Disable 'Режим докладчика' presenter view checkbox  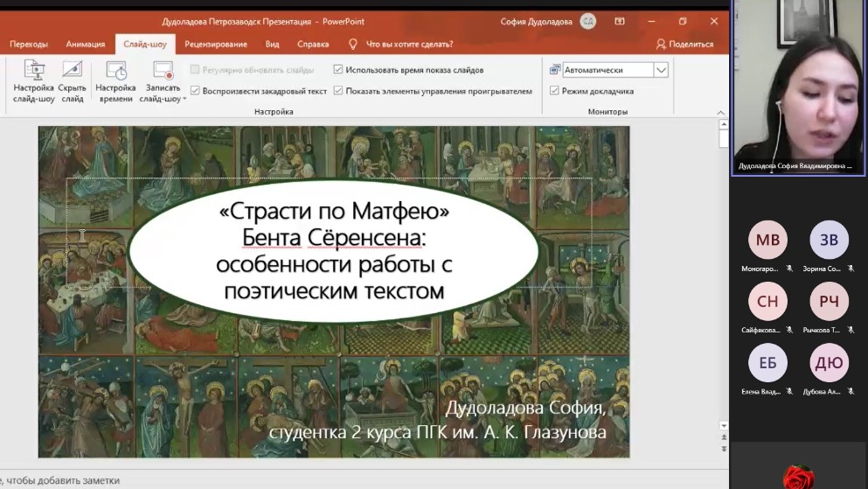tap(554, 91)
